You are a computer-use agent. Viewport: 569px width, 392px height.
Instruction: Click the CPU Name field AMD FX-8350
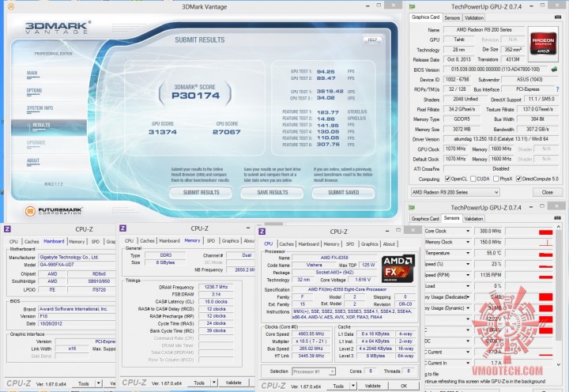[334, 258]
